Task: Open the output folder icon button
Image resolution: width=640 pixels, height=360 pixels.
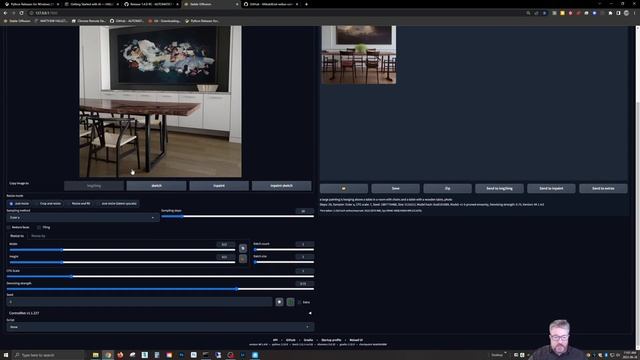Action: pos(344,188)
